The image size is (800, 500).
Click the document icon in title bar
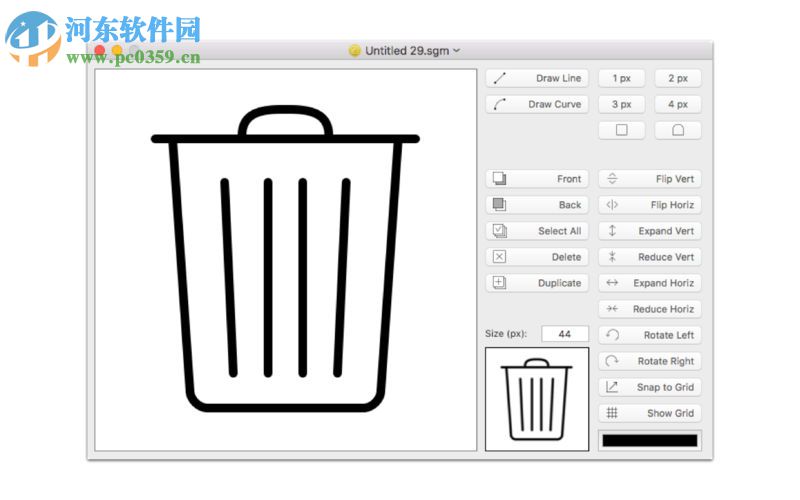(355, 51)
